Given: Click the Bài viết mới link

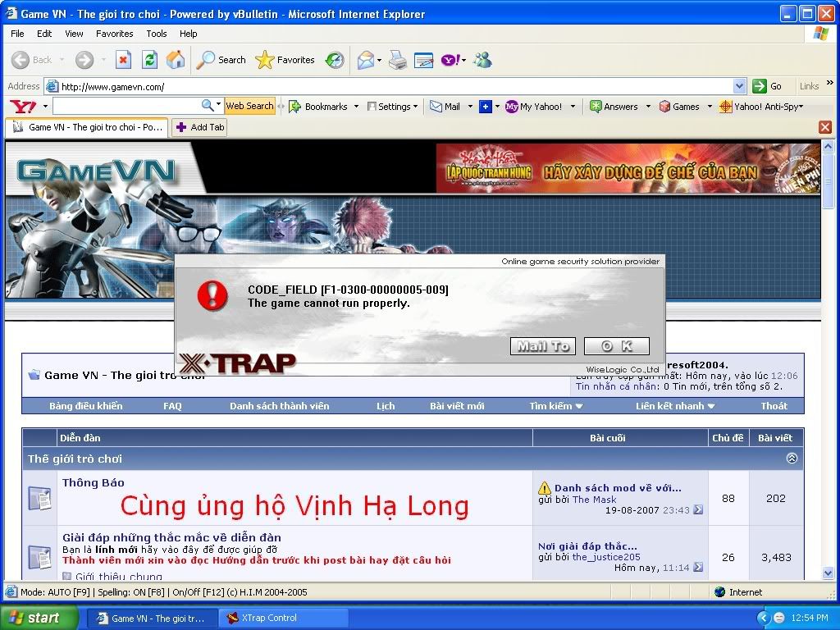Looking at the screenshot, I should [457, 406].
